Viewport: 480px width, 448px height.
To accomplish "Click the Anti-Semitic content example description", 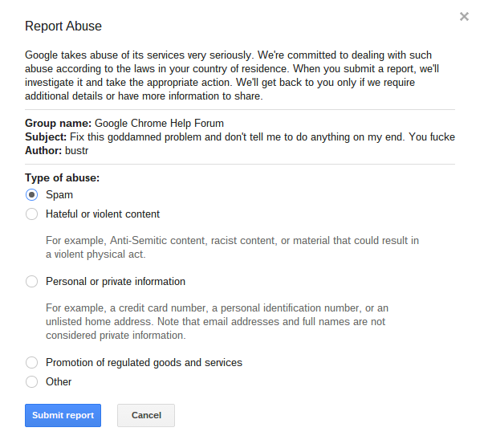I will [x=232, y=247].
